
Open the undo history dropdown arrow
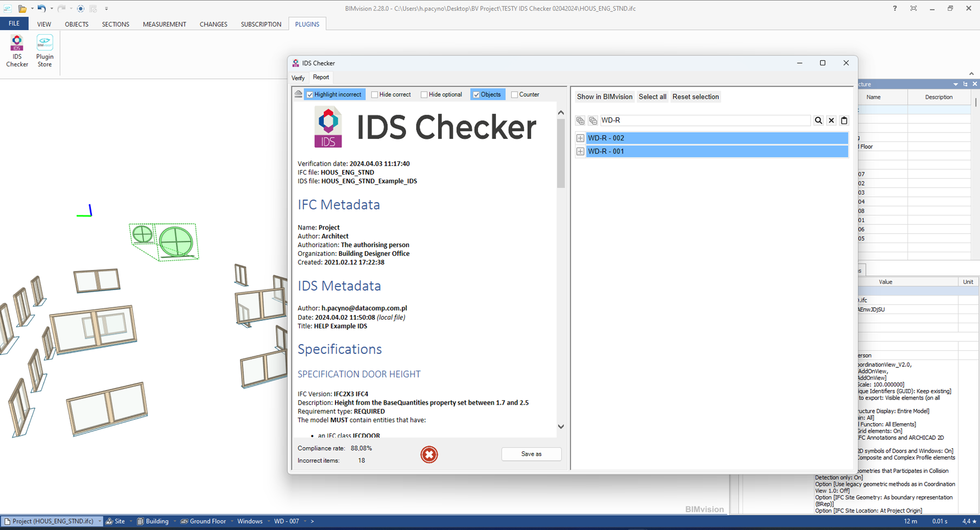point(51,8)
